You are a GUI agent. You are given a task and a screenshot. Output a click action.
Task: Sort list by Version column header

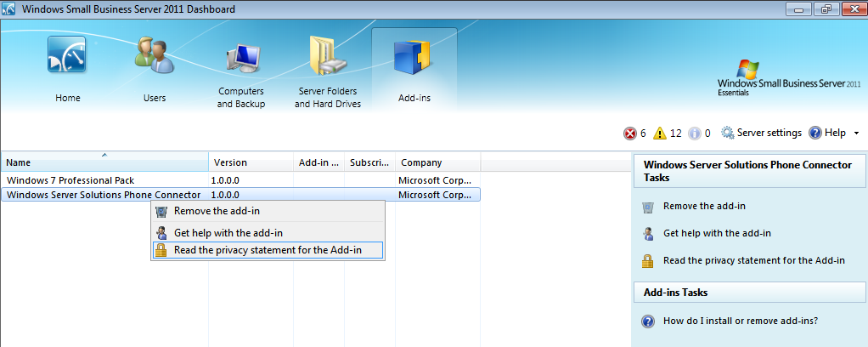[251, 162]
